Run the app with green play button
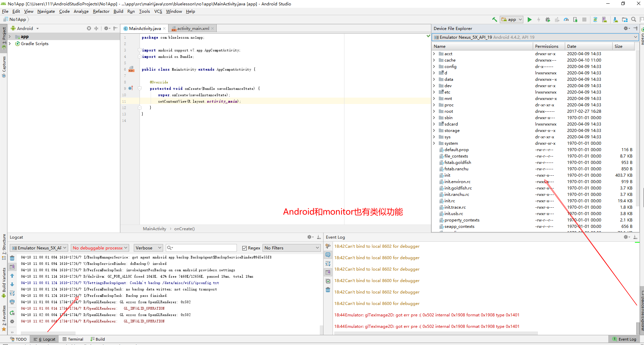644x345 pixels. pyautogui.click(x=529, y=20)
